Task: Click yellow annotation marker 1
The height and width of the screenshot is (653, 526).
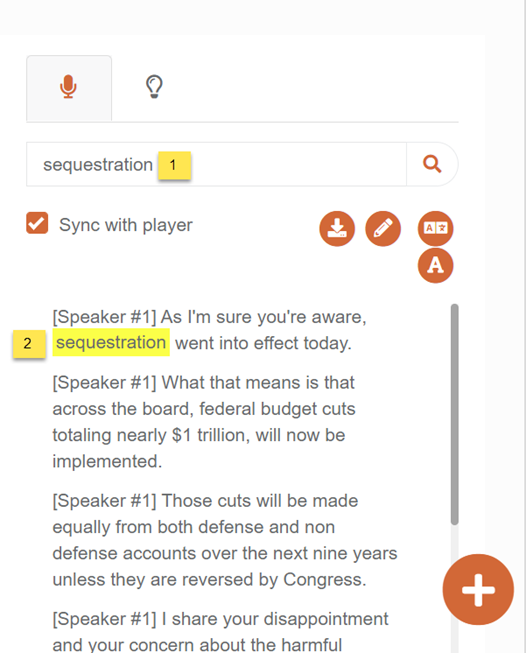Action: coord(174,165)
